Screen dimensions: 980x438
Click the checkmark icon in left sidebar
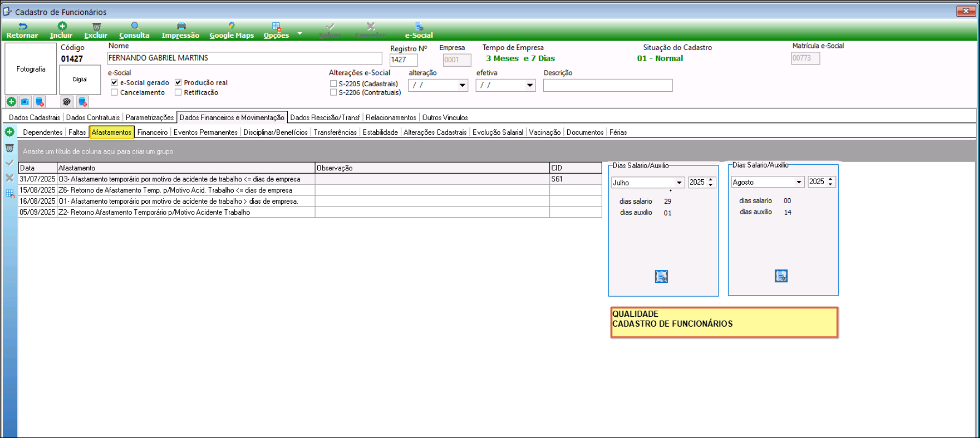tap(9, 163)
